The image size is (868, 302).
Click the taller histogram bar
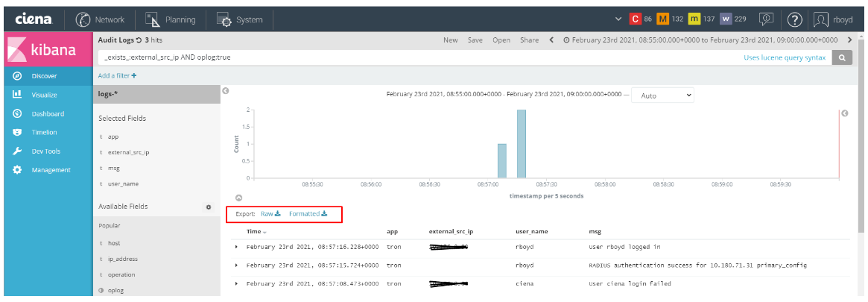(522, 143)
